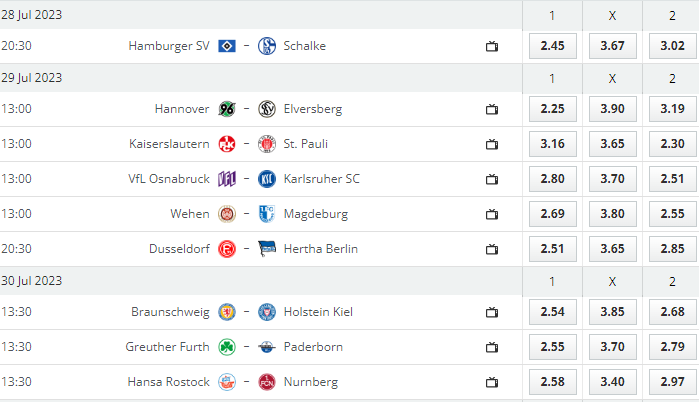Screen dimensions: 699x402
Task: Click the 29 Jul 2023 date header
Action: pos(32,78)
